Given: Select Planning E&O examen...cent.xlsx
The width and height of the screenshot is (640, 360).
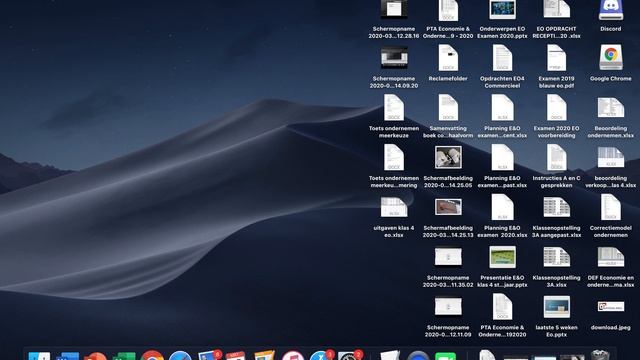Looking at the screenshot, I should click(502, 108).
